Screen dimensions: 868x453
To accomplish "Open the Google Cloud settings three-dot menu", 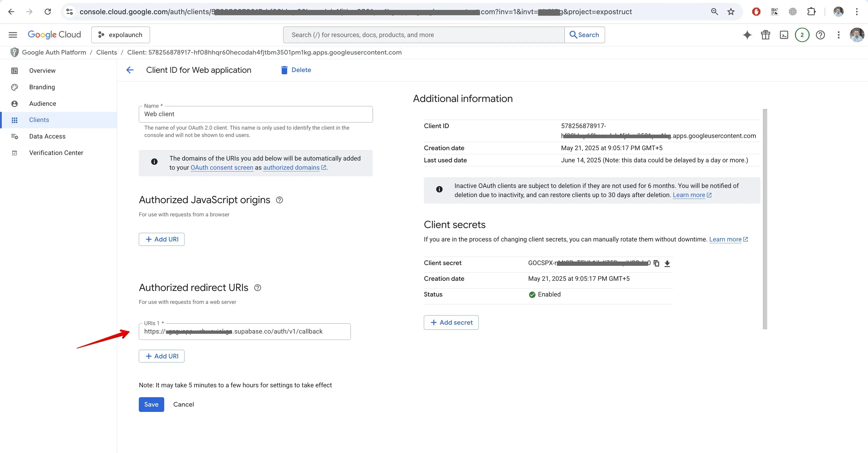I will [x=838, y=35].
